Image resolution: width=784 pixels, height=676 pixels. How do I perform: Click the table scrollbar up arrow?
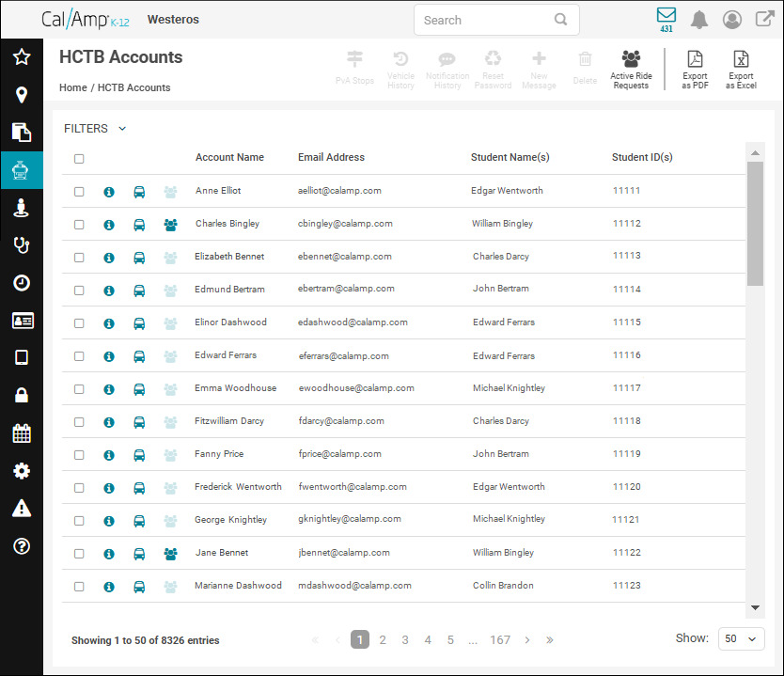click(x=755, y=152)
